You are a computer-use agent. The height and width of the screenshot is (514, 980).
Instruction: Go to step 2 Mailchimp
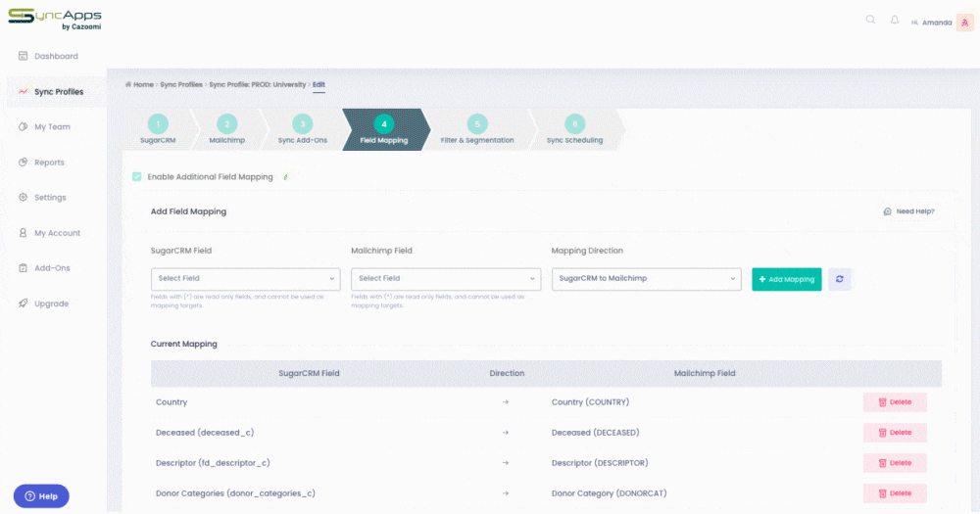(227, 130)
